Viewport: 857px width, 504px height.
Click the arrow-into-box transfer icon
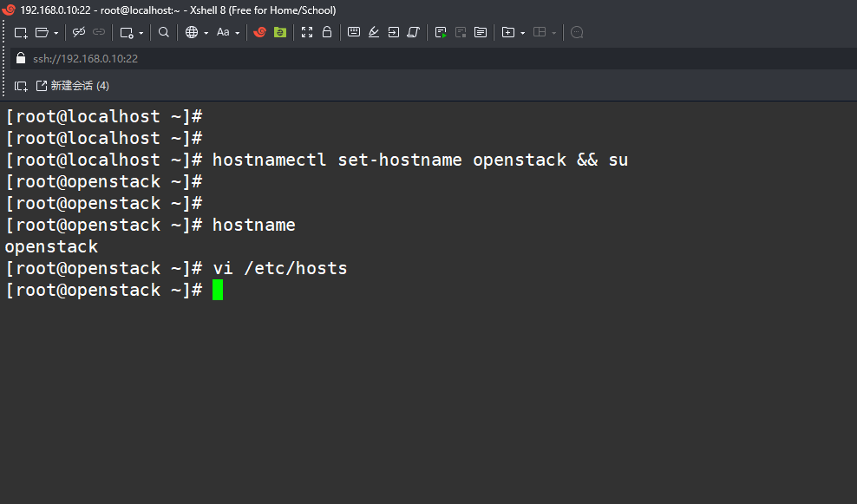(394, 32)
